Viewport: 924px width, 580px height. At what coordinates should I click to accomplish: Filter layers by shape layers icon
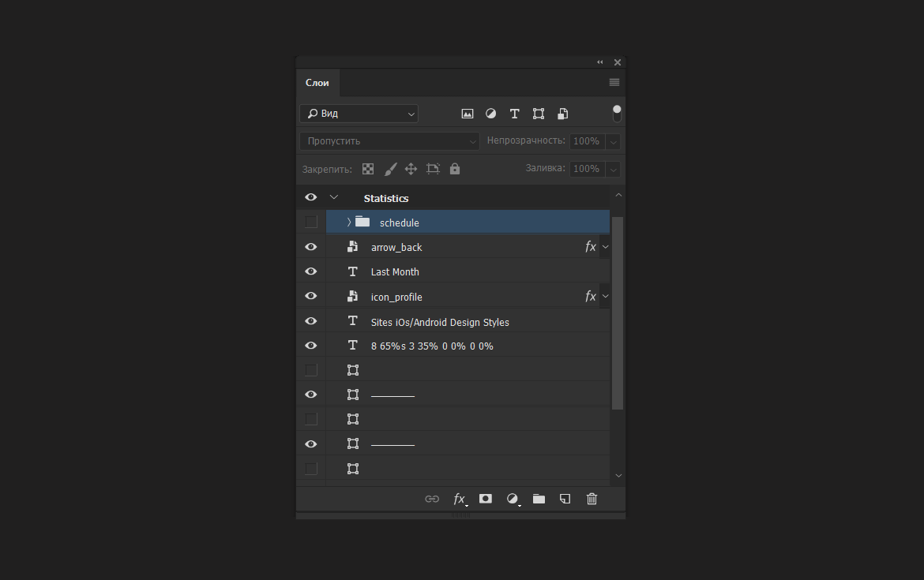539,114
